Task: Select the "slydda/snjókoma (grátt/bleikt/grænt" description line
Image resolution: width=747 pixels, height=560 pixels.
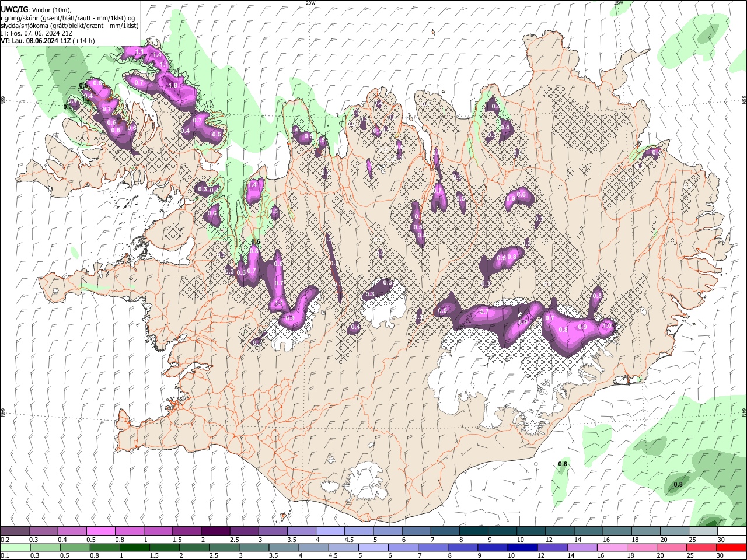Action: (x=69, y=26)
